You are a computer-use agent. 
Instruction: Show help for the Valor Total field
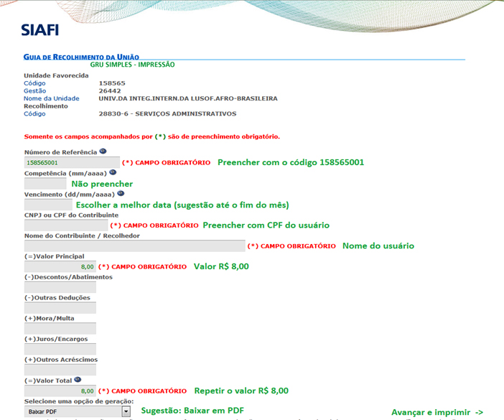tap(78, 380)
